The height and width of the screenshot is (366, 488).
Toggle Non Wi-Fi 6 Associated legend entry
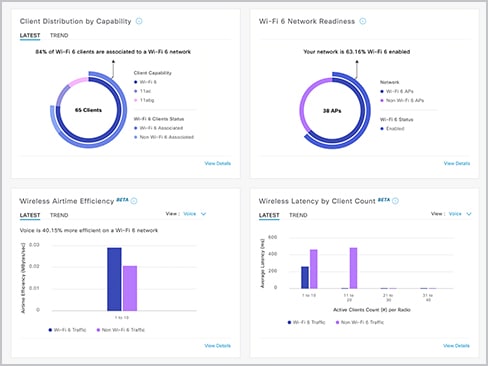[164, 137]
